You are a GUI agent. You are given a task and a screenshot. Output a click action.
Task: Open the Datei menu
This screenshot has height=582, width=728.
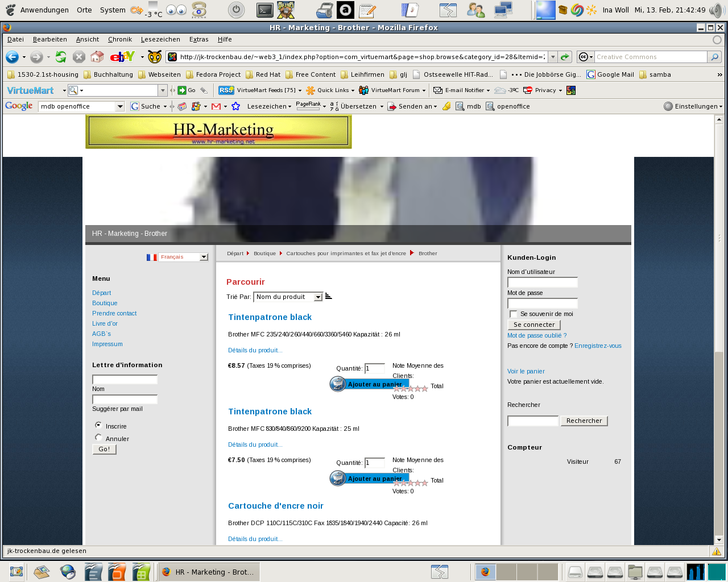(x=15, y=39)
